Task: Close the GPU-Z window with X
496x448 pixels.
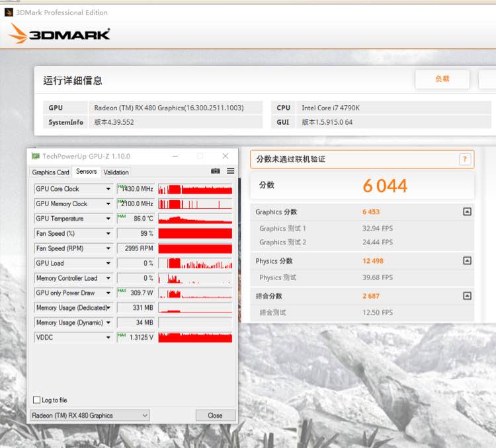Action: [226, 156]
